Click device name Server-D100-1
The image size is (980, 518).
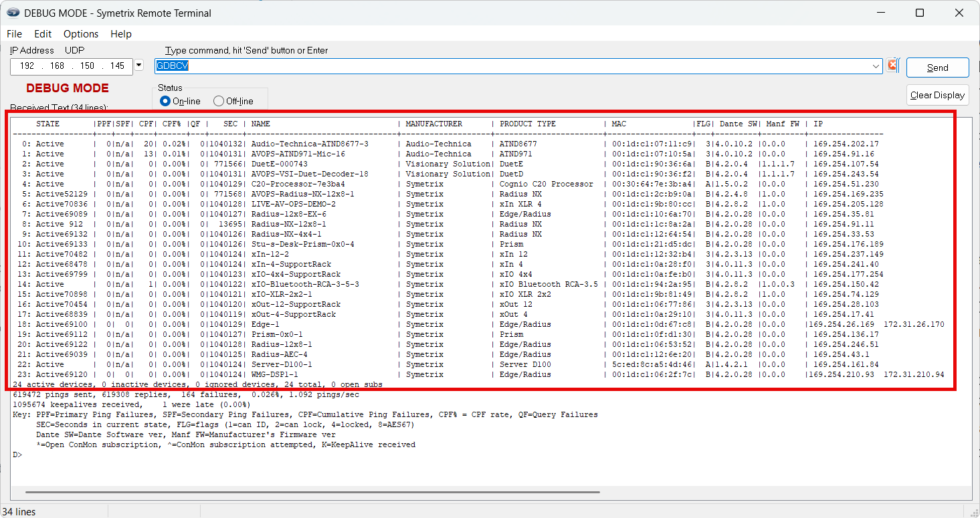pos(282,364)
